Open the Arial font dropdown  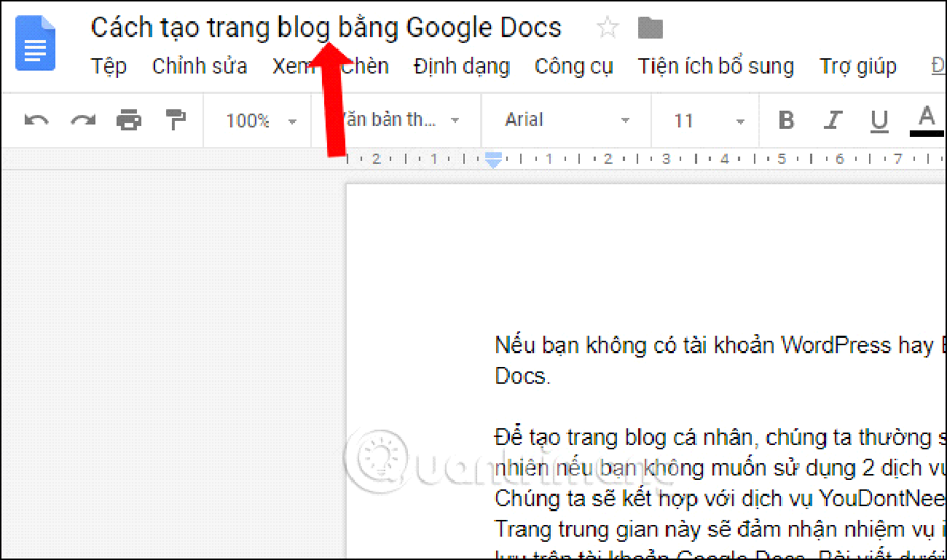pyautogui.click(x=567, y=120)
